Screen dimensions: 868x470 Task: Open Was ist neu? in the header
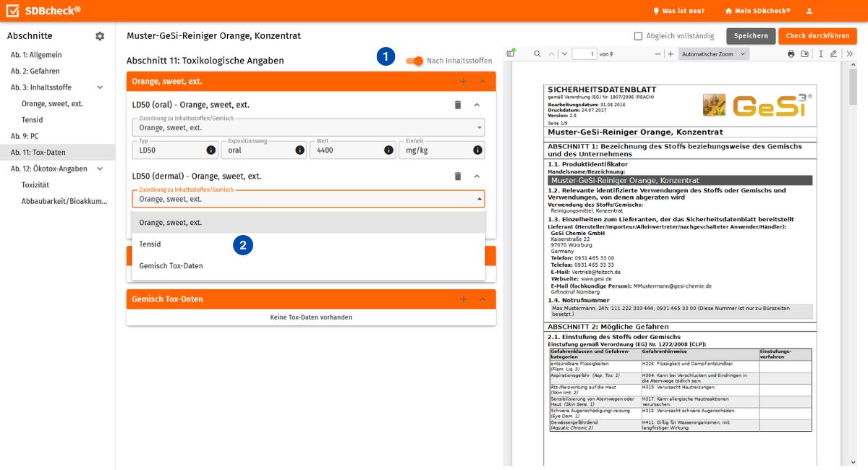679,10
